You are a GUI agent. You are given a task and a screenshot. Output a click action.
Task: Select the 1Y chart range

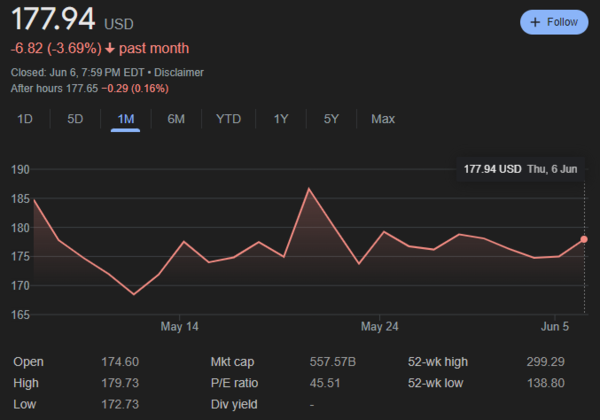(x=281, y=119)
